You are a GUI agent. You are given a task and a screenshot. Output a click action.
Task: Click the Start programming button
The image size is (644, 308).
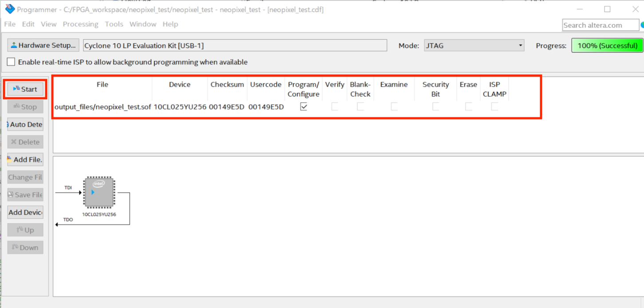coord(25,89)
